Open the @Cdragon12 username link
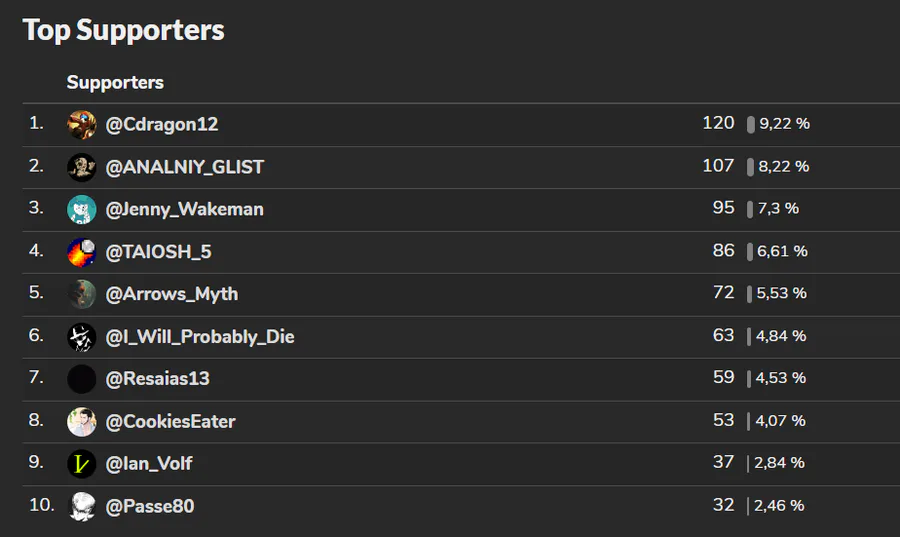The width and height of the screenshot is (900, 537). tap(162, 124)
